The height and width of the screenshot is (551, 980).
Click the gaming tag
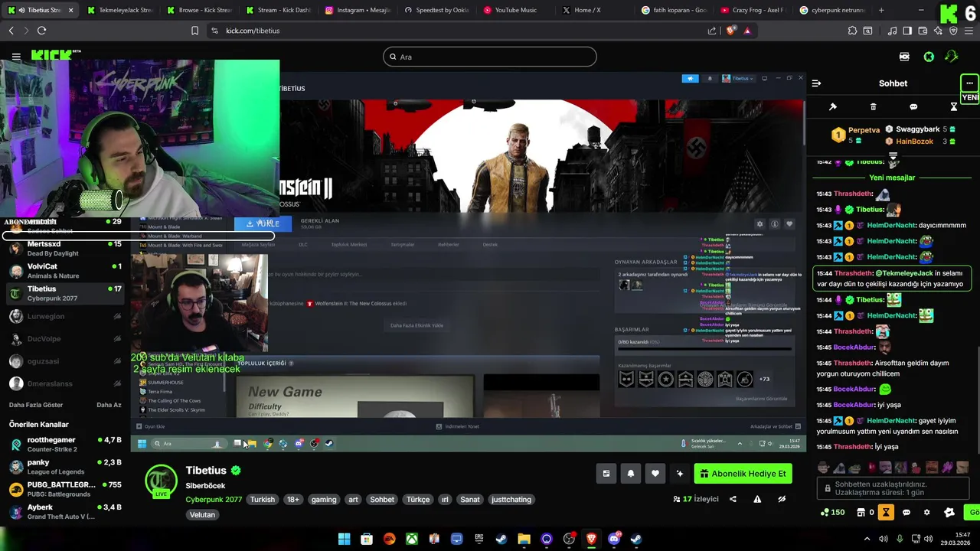click(324, 500)
